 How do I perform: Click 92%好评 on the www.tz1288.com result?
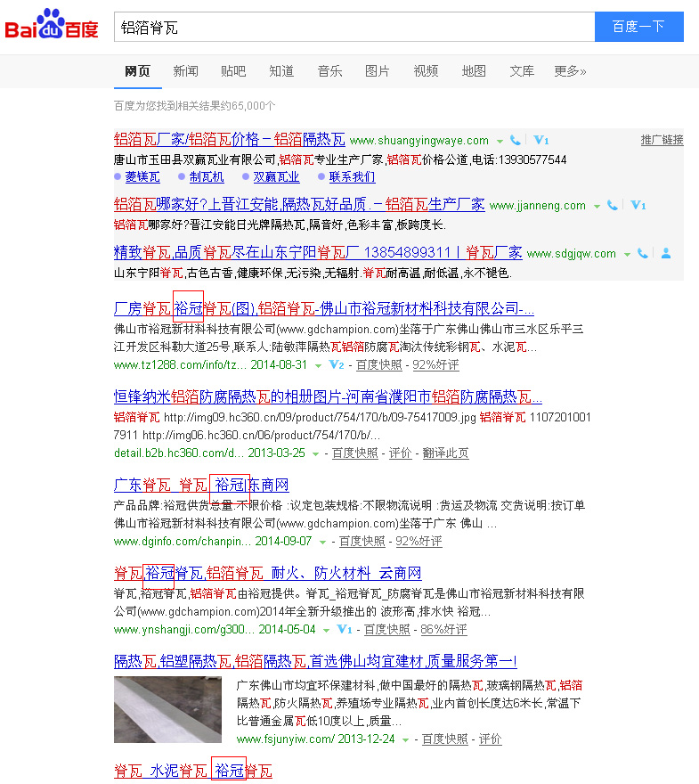pos(435,365)
